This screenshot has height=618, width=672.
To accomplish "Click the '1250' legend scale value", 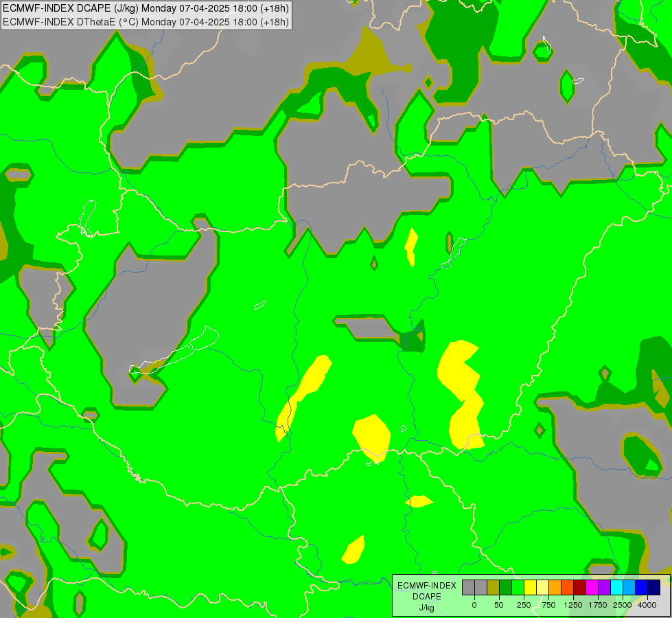I will click(573, 605).
